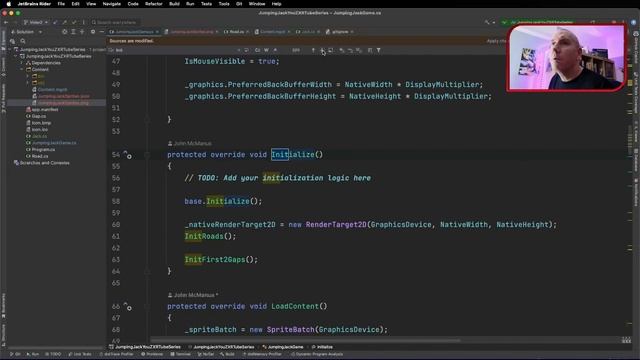
Task: Click John McManus author hint above LoadContent
Action: 193,295
